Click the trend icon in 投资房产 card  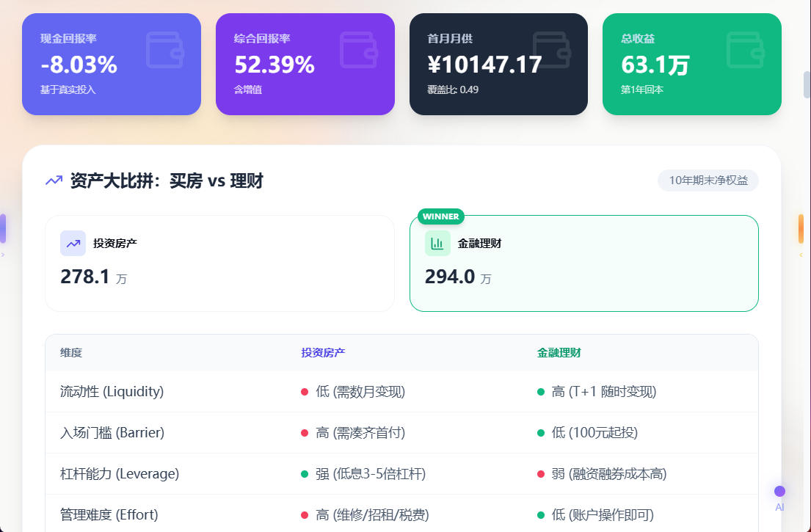tap(73, 244)
